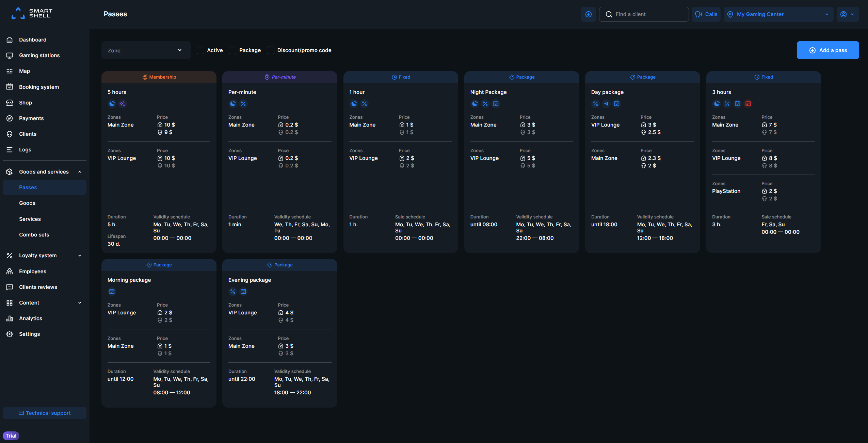Viewport: 868px width, 443px height.
Task: Open the Combo sets page
Action: pos(34,234)
